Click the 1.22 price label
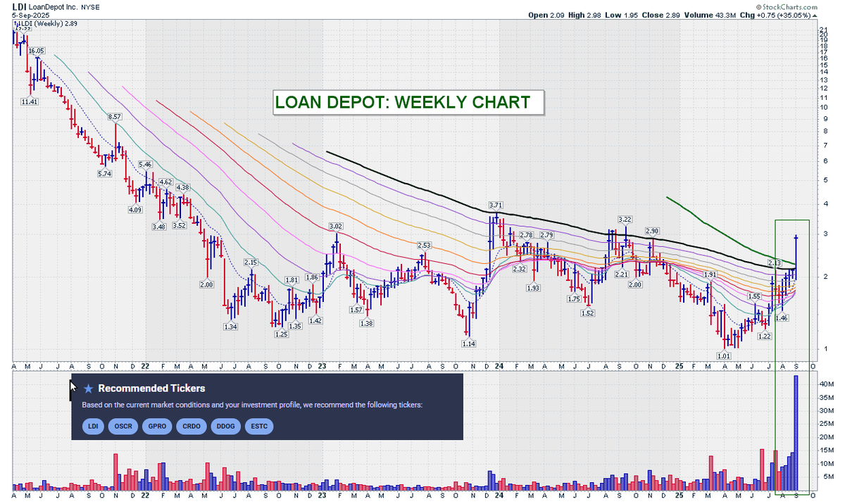The width and height of the screenshot is (845, 504). (765, 336)
